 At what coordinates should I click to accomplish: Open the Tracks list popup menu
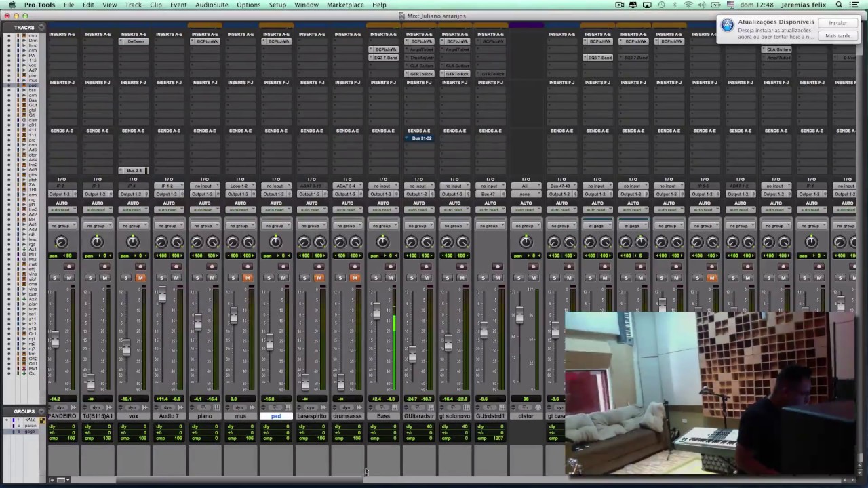[x=41, y=28]
